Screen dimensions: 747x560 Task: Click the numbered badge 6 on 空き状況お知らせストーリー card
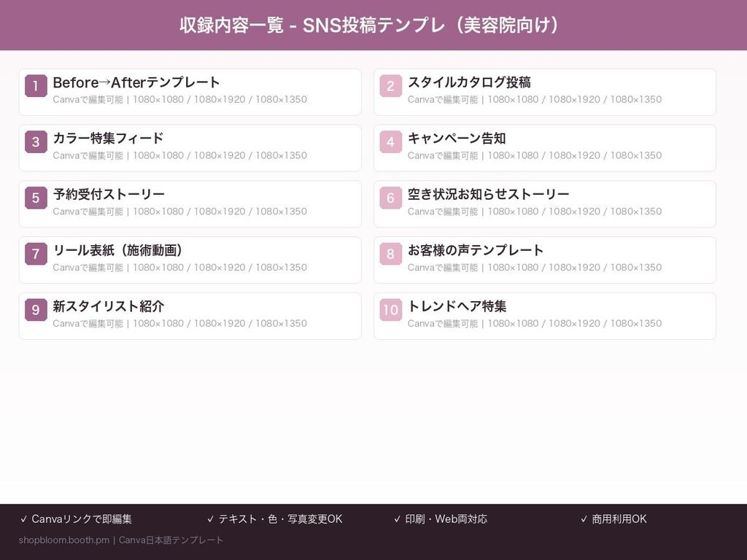pos(390,198)
